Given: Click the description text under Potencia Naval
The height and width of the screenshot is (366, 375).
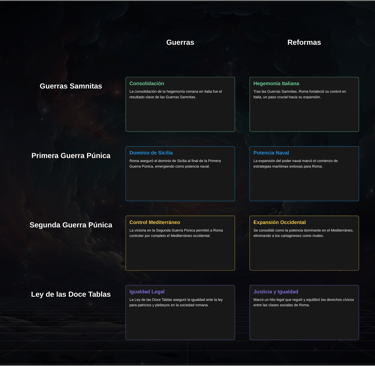Looking at the screenshot, I should point(295,164).
